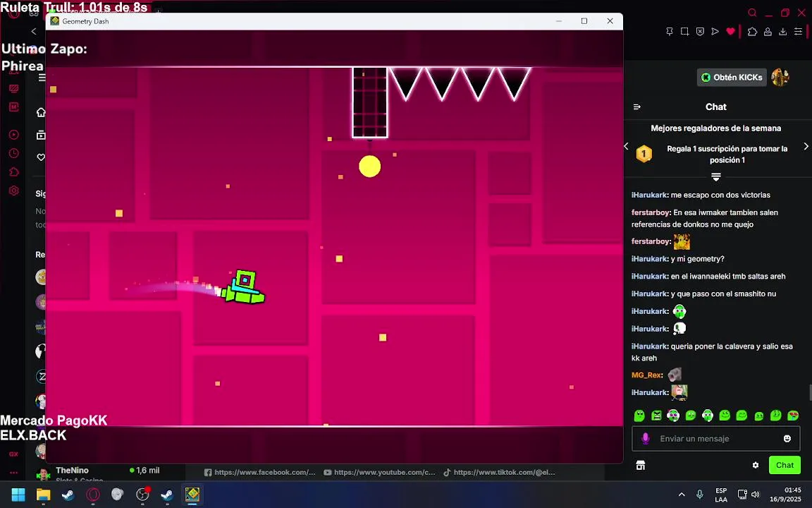Click the browser back arrow
Viewport: 812px width, 508px height.
[x=34, y=31]
